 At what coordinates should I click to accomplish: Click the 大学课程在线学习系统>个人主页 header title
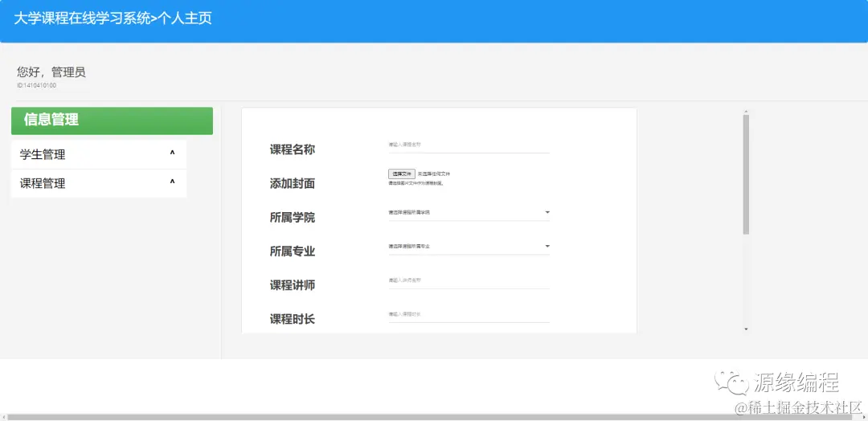pos(113,18)
